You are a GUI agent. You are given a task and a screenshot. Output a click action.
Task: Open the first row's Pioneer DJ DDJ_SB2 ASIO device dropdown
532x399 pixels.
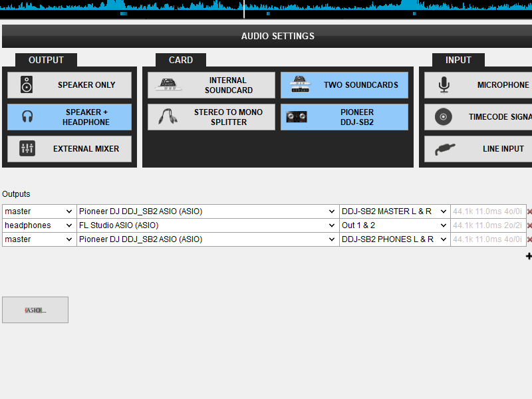point(208,211)
